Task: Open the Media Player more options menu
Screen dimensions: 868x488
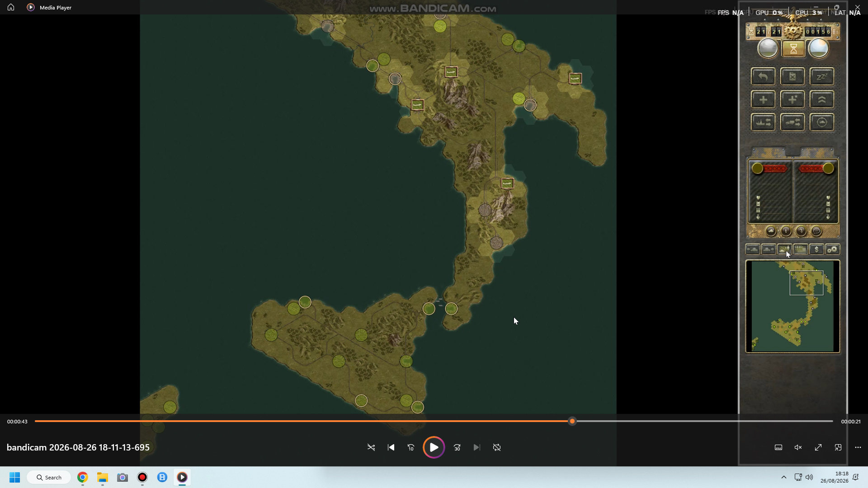Action: (x=858, y=447)
